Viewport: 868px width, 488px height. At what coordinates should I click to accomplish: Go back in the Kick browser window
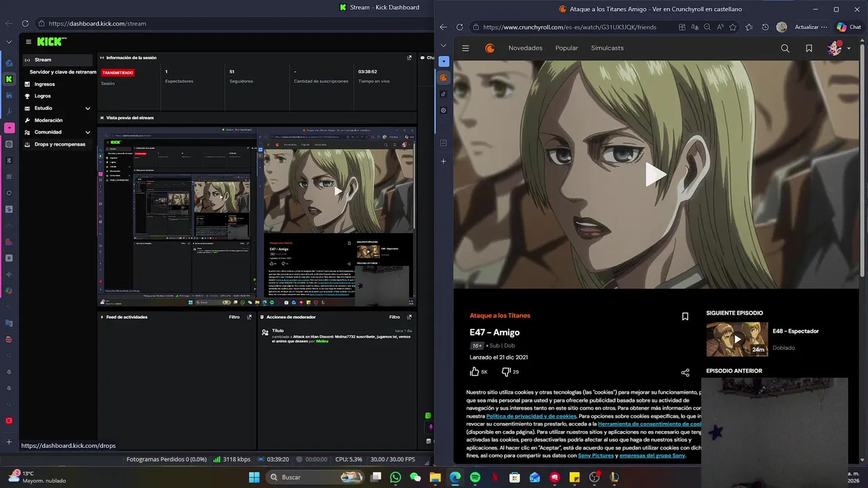pyautogui.click(x=8, y=24)
